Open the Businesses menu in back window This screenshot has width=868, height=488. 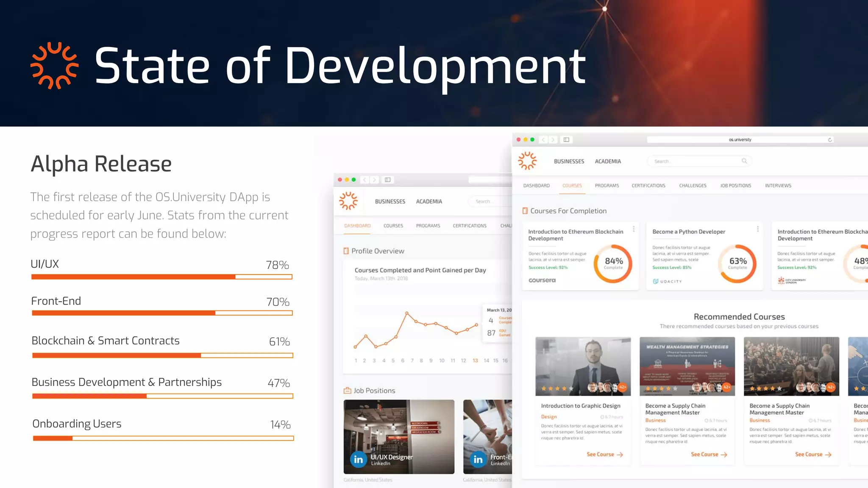pyautogui.click(x=390, y=202)
